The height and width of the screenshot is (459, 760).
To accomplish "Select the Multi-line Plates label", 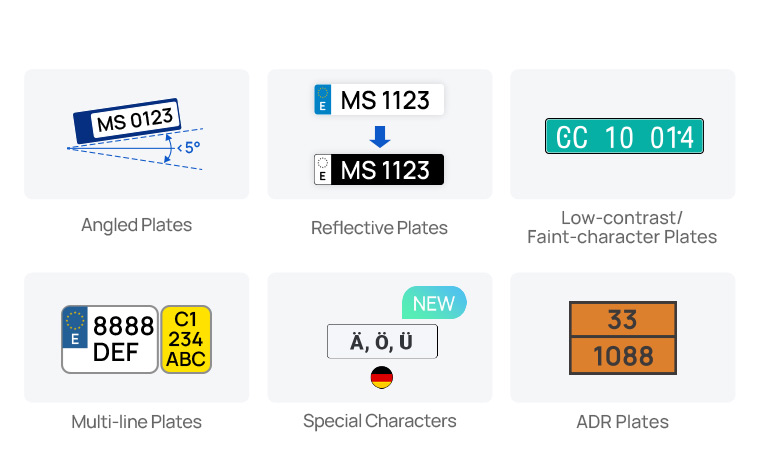I will click(x=136, y=422).
